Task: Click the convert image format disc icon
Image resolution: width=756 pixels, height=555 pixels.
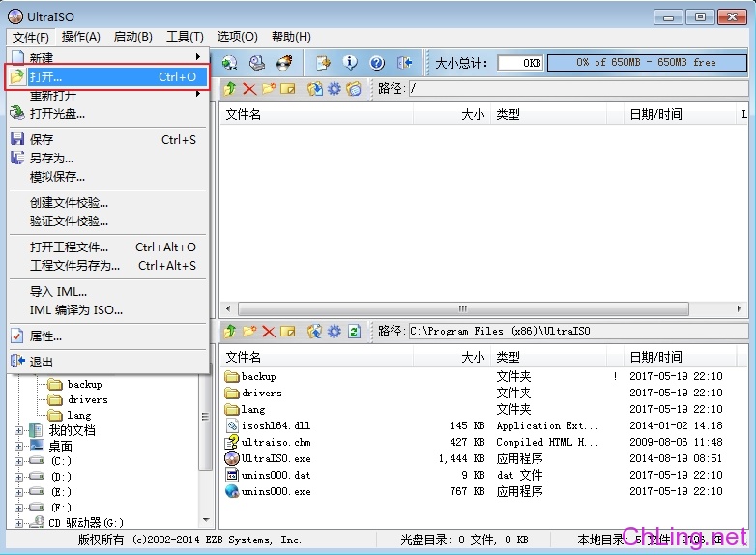Action: point(229,63)
